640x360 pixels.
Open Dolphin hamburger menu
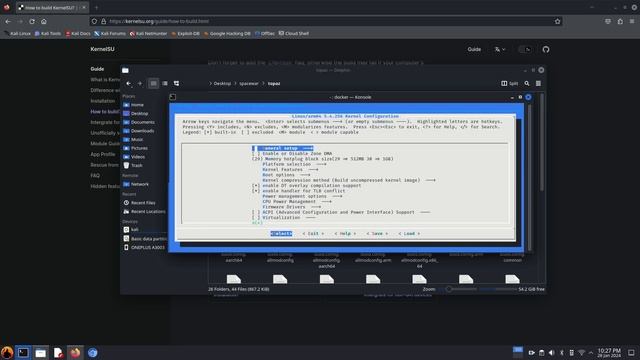tap(538, 83)
